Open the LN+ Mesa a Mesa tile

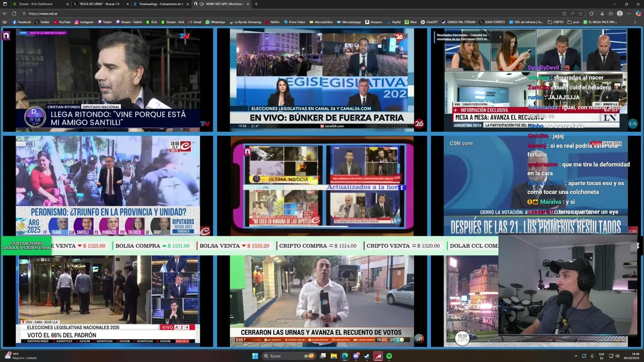coord(536,79)
